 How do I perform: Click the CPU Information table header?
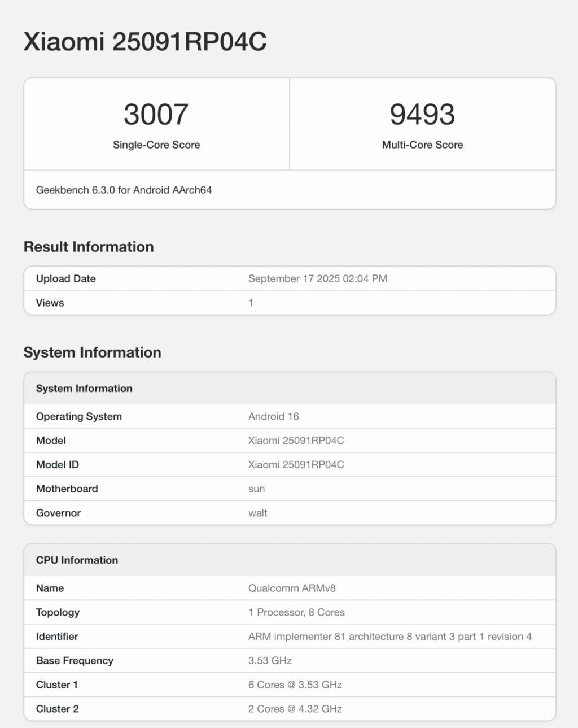click(x=77, y=560)
